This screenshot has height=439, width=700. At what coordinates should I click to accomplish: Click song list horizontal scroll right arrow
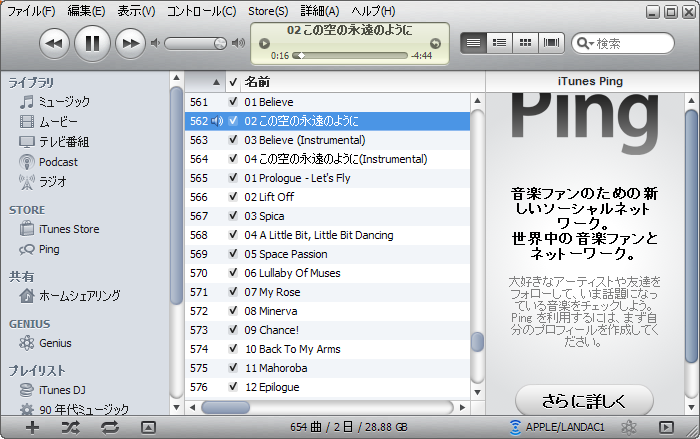(x=462, y=407)
